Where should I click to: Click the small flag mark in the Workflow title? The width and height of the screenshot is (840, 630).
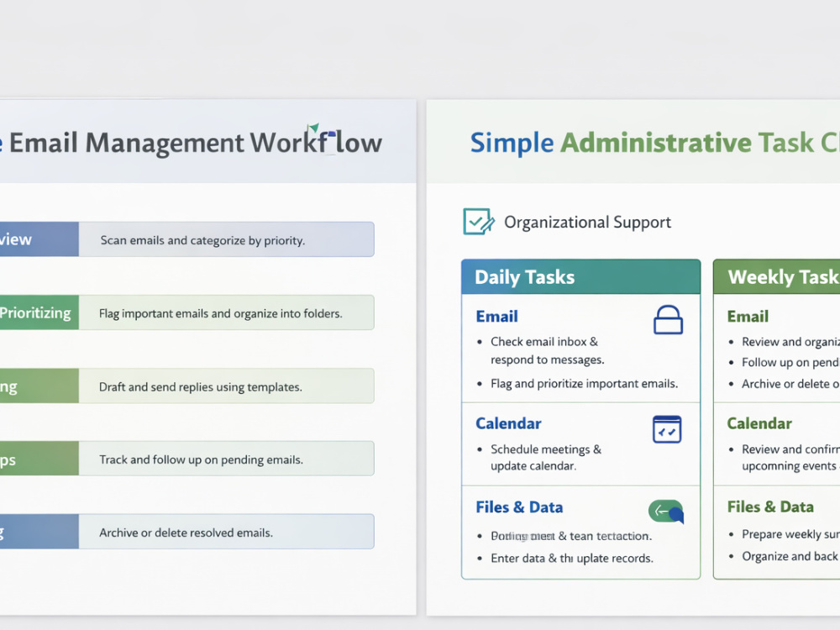point(314,128)
